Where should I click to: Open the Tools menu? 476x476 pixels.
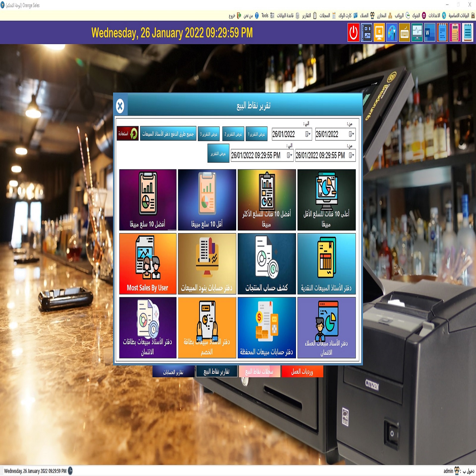(264, 15)
